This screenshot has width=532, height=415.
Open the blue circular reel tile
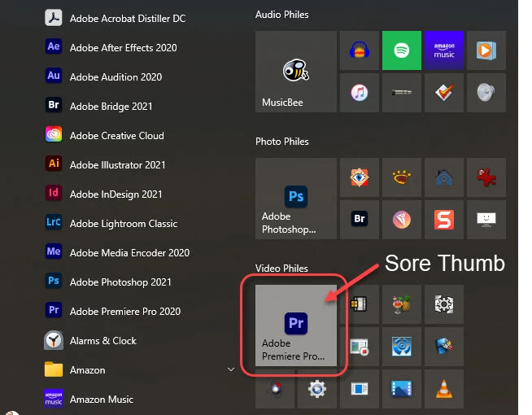[402, 347]
